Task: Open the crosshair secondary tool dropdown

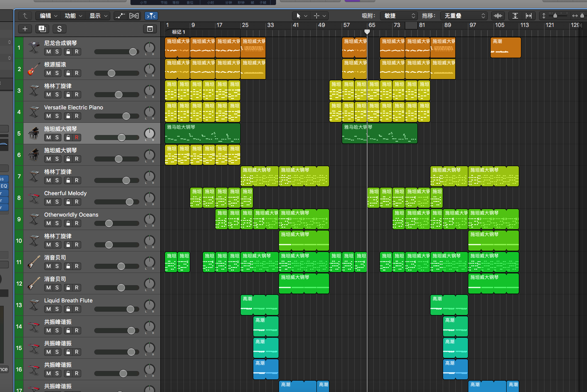Action: (x=319, y=16)
